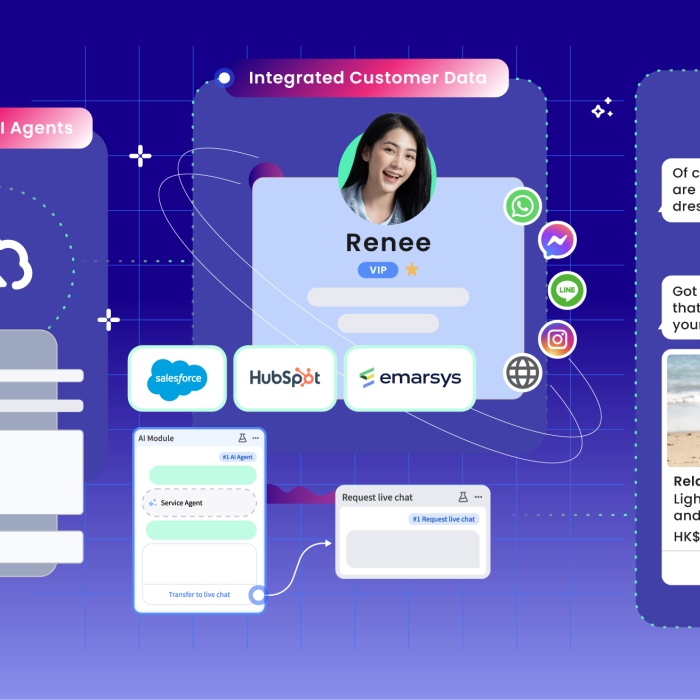Click the circle marker beside Integrated Customer Data
The width and height of the screenshot is (700, 700).
pyautogui.click(x=224, y=78)
